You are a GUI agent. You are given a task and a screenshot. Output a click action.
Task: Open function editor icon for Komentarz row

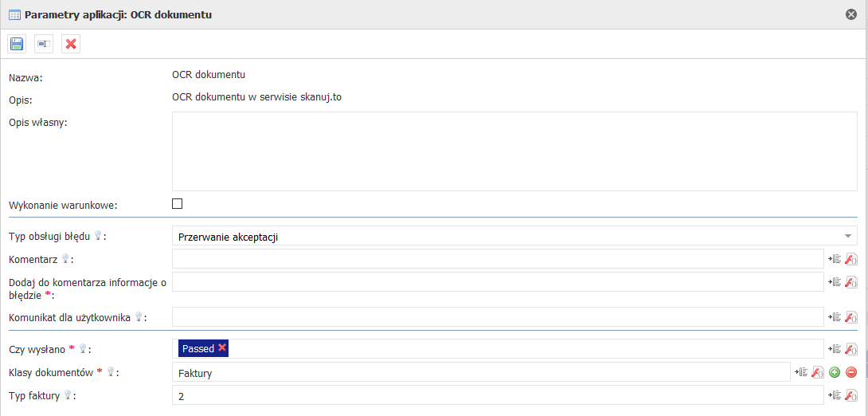(850, 259)
